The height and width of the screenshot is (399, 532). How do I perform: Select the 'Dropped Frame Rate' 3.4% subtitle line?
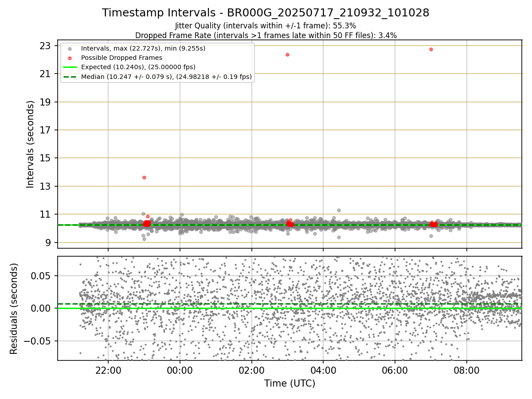[x=266, y=35]
